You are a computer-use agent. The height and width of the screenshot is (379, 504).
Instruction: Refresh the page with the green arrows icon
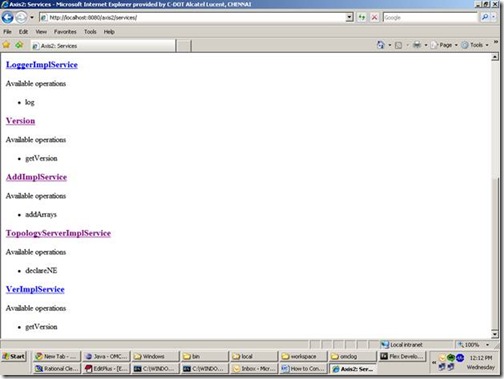tap(362, 17)
